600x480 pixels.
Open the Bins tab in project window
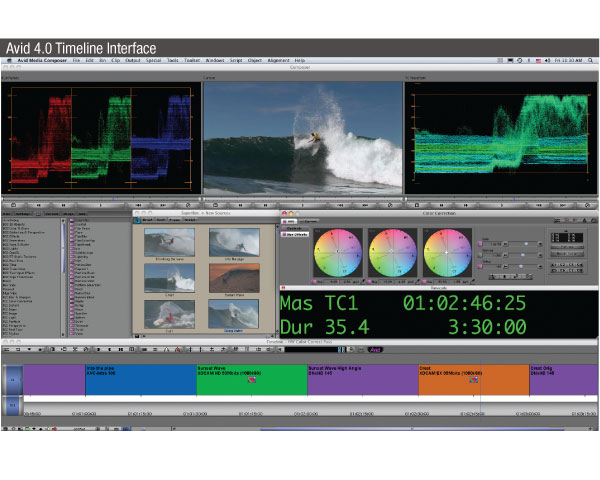click(7, 214)
